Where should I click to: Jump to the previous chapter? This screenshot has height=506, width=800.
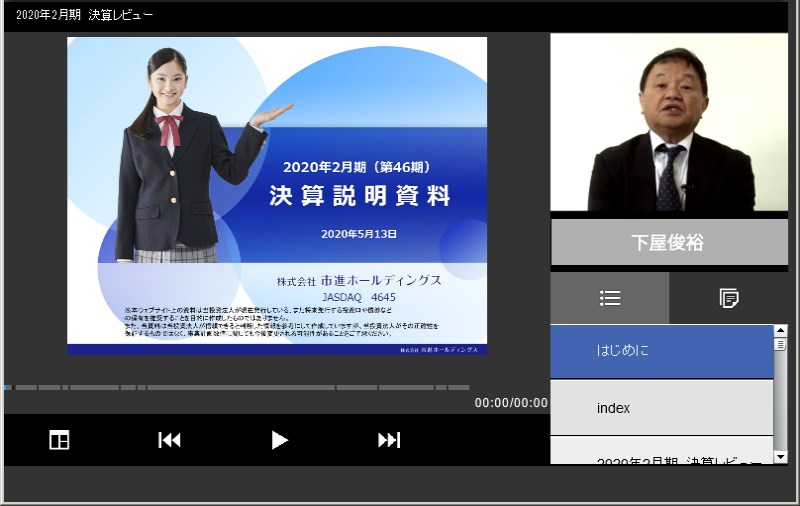[169, 440]
